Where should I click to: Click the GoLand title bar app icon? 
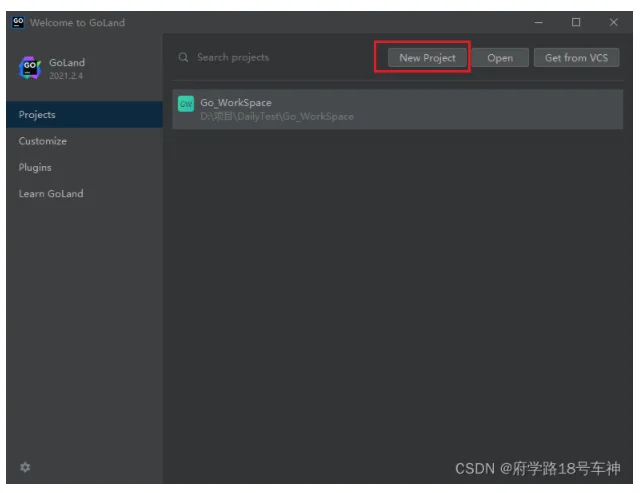[18, 22]
